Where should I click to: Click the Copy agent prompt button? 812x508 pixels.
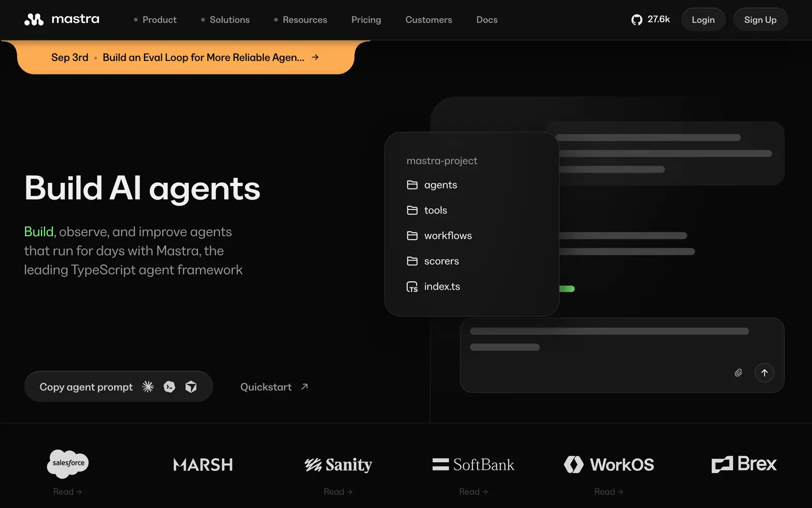118,387
